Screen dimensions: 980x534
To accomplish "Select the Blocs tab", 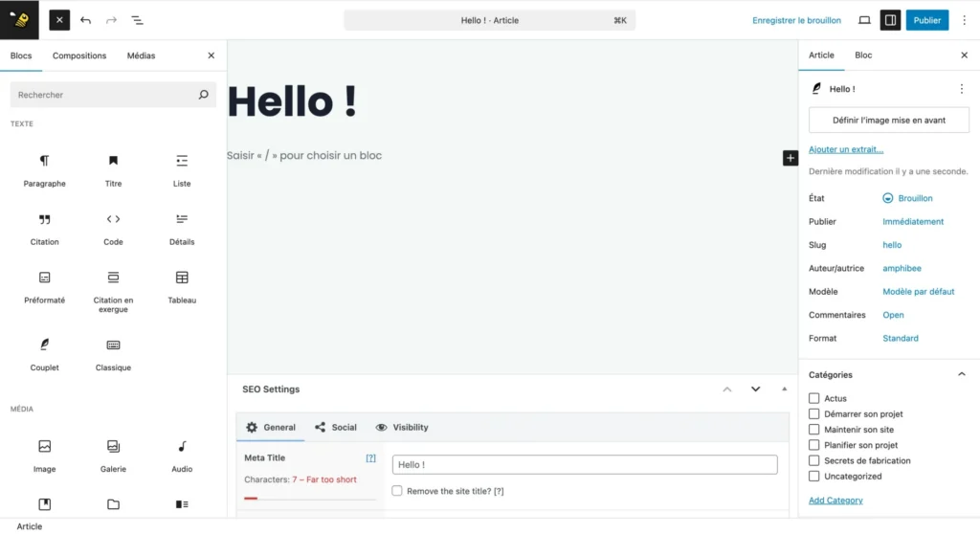I will 21,56.
